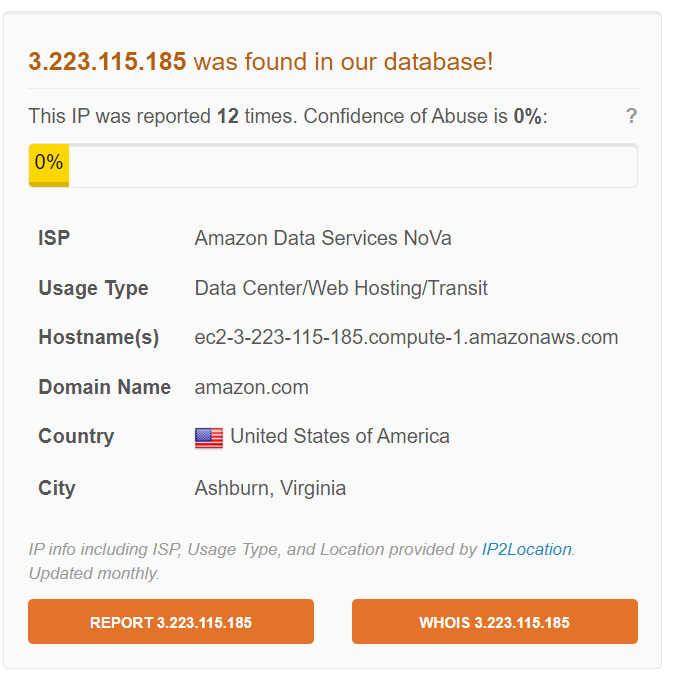Click the Data Center/Web Hosting/Transit value
Viewport: 675px width, 679px height.
click(x=341, y=288)
